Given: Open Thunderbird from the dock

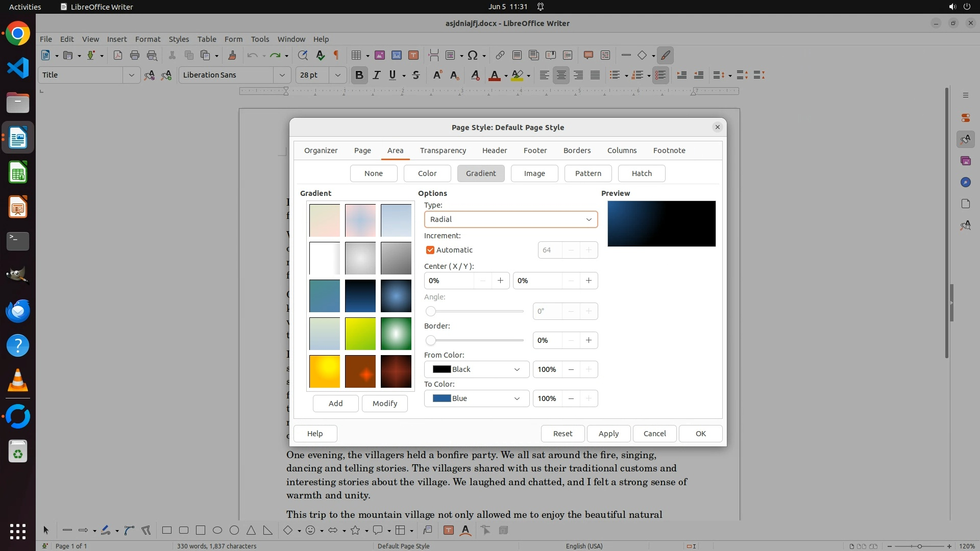Looking at the screenshot, I should point(18,311).
